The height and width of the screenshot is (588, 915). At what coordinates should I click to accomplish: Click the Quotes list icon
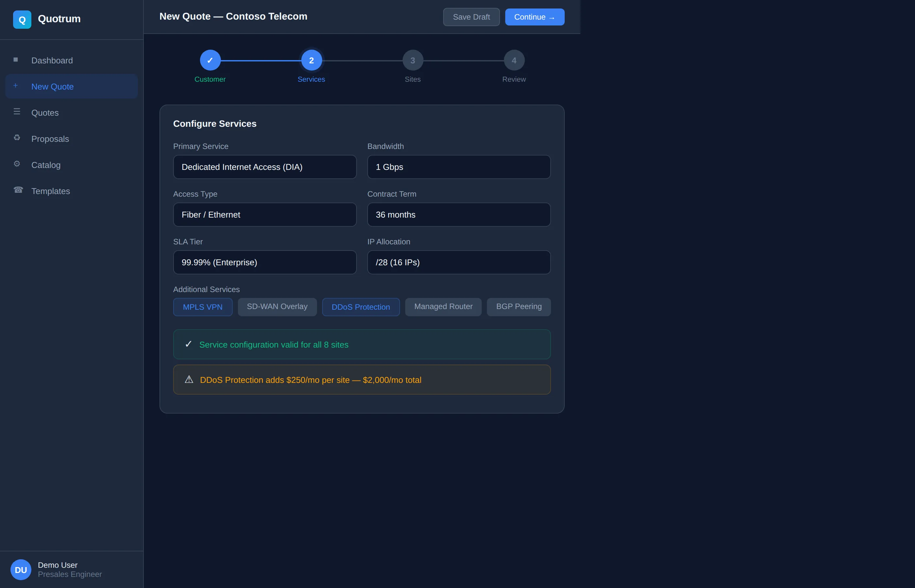[17, 111]
